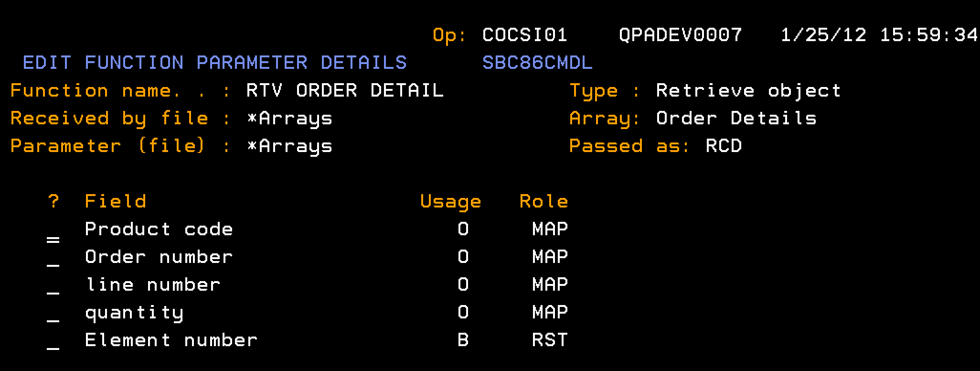Select the "Product code" field name

tap(159, 229)
